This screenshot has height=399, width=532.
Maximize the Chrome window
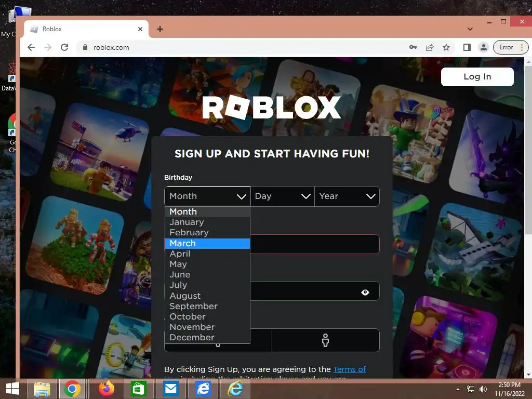pos(503,22)
